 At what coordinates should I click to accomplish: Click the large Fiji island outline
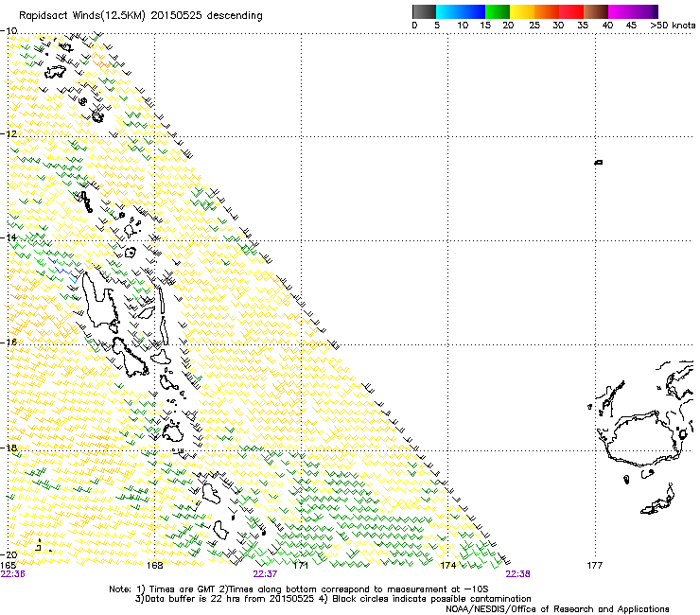(x=642, y=440)
